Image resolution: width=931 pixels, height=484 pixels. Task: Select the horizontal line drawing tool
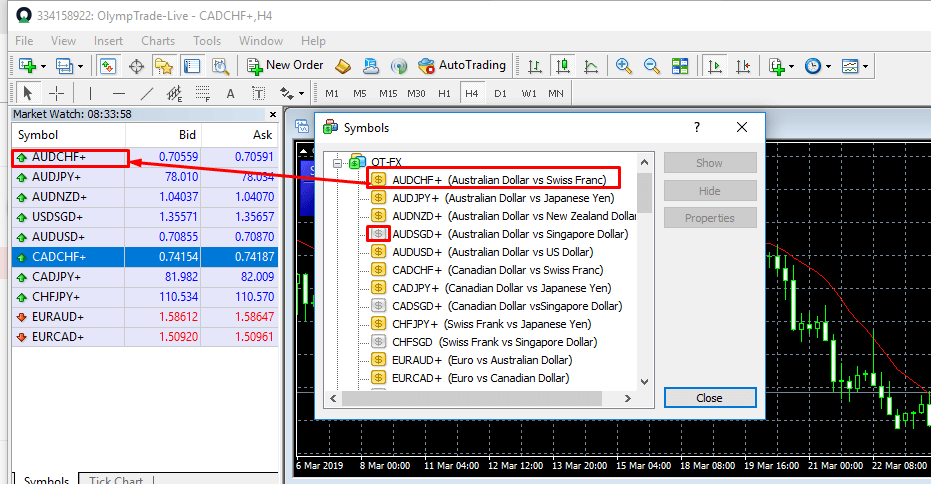119,93
